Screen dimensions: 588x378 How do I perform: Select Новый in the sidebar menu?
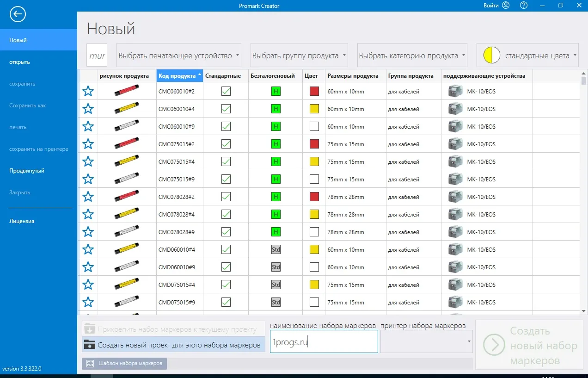(38, 40)
